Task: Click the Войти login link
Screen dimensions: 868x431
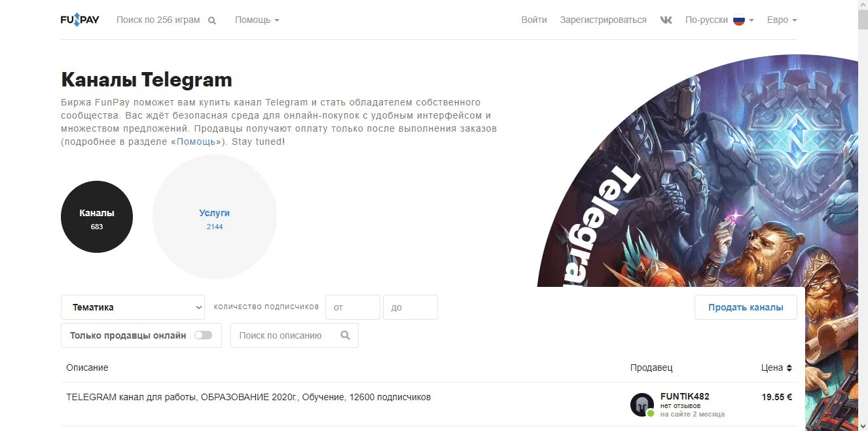Action: [x=534, y=20]
